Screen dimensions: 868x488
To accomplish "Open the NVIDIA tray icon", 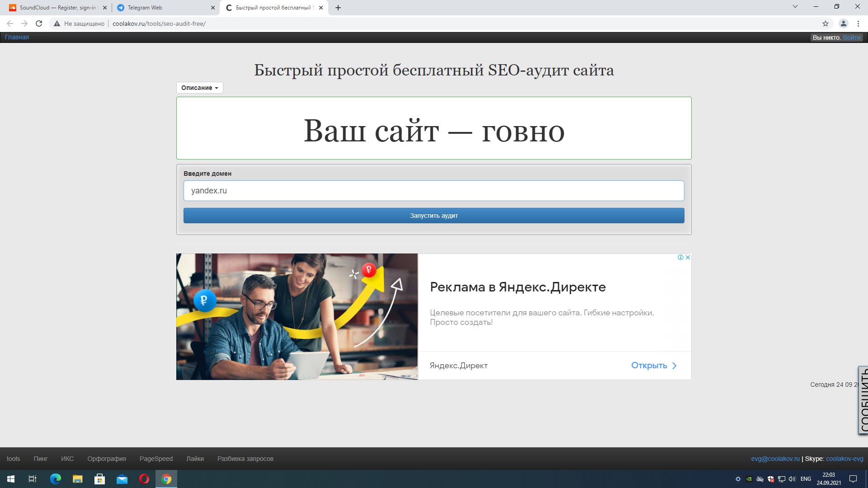I will pos(749,479).
